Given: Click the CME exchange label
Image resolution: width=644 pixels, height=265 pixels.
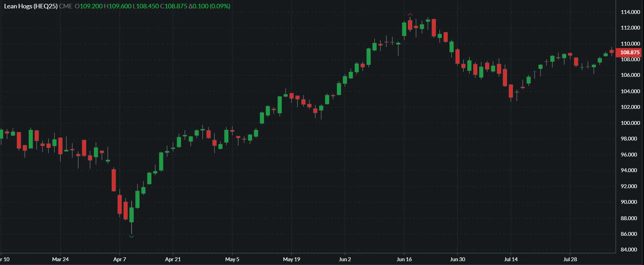Looking at the screenshot, I should tap(66, 6).
